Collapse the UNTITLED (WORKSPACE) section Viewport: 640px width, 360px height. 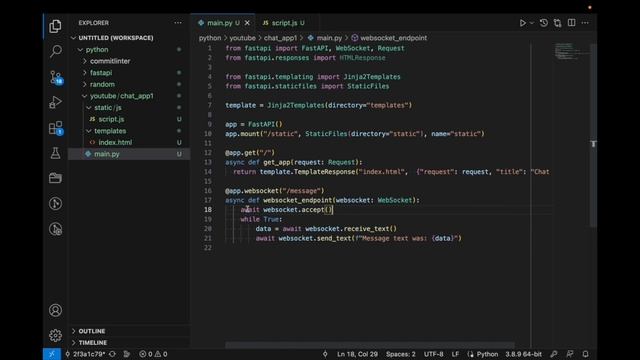point(129,38)
